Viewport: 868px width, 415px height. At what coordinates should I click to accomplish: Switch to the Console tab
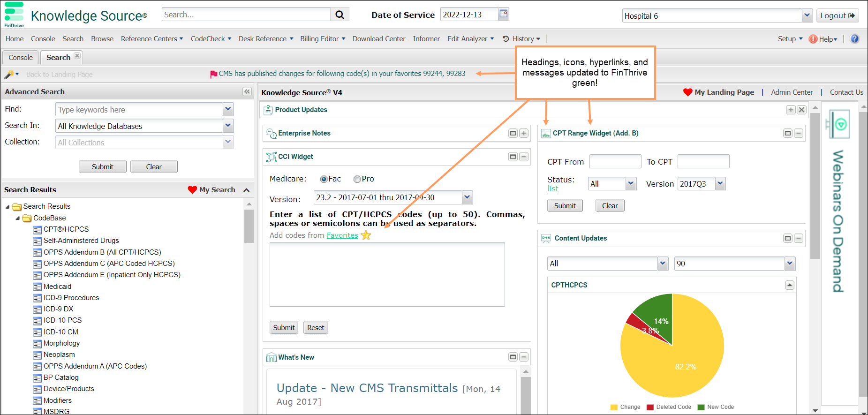pyautogui.click(x=21, y=57)
